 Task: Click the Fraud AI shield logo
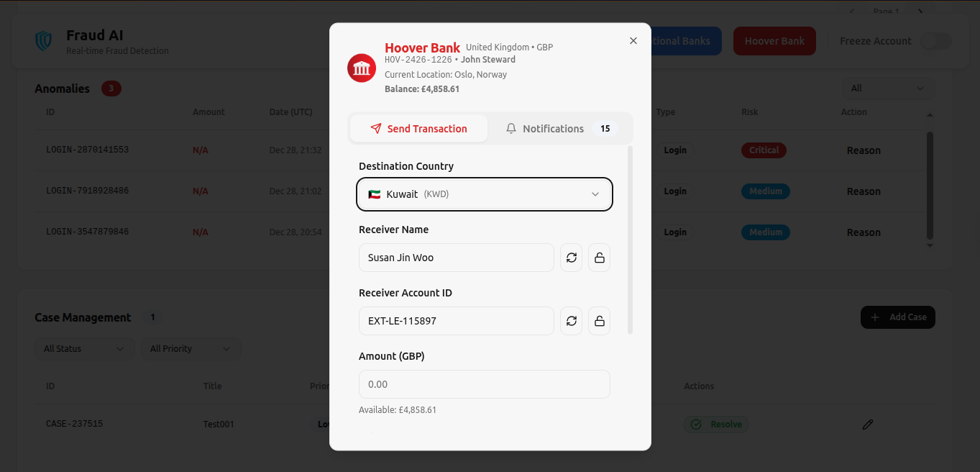point(44,41)
